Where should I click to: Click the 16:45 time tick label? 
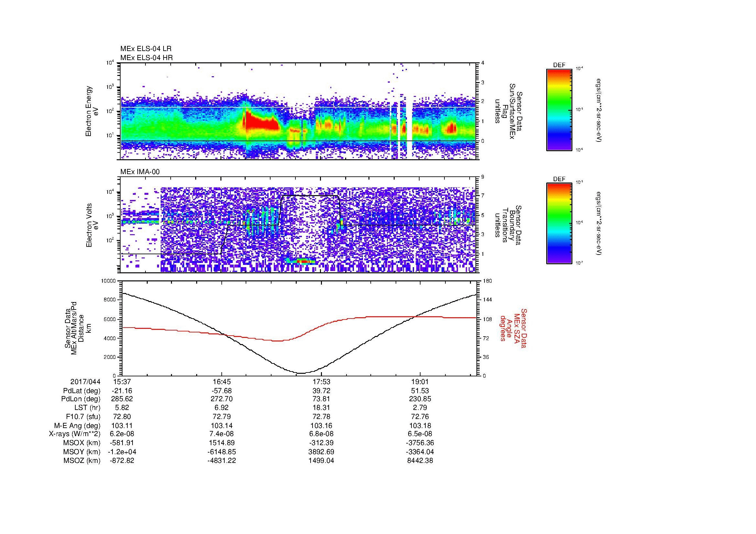pos(222,382)
